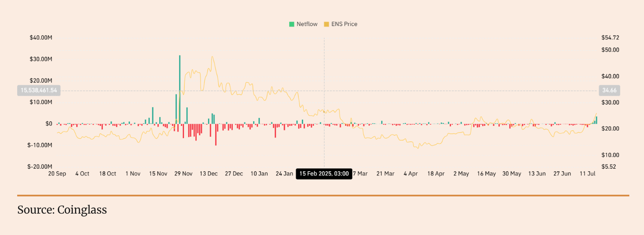The height and width of the screenshot is (235, 644).
Task: Click the $-20.00M left axis label
Action: click(40, 167)
